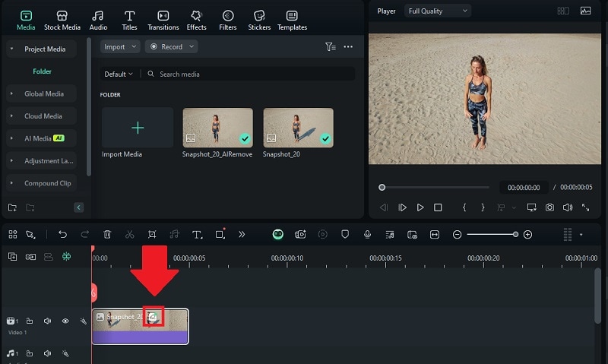Viewport: 608px width, 364px height.
Task: Open the Stock Media tab
Action: click(62, 21)
